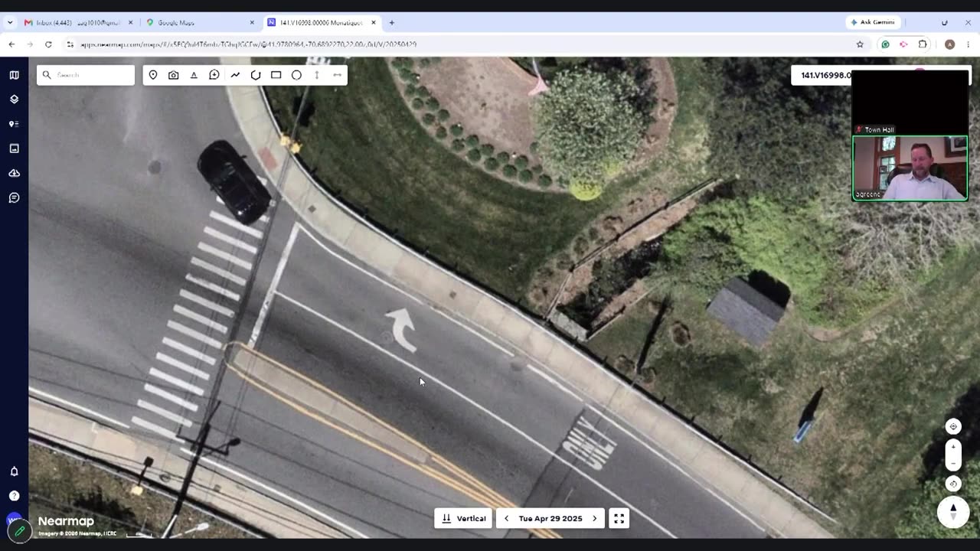The width and height of the screenshot is (980, 551).
Task: Toggle fullscreen map view
Action: click(619, 518)
